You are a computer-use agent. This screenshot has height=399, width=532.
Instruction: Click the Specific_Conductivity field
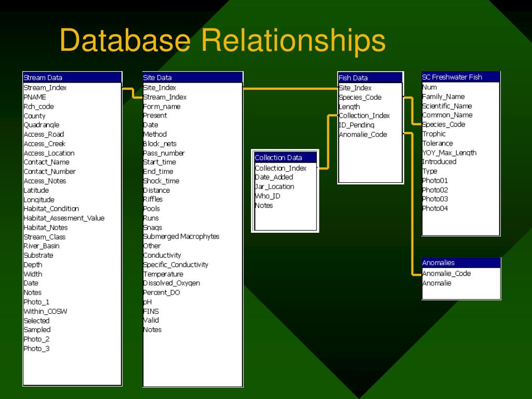pos(176,264)
